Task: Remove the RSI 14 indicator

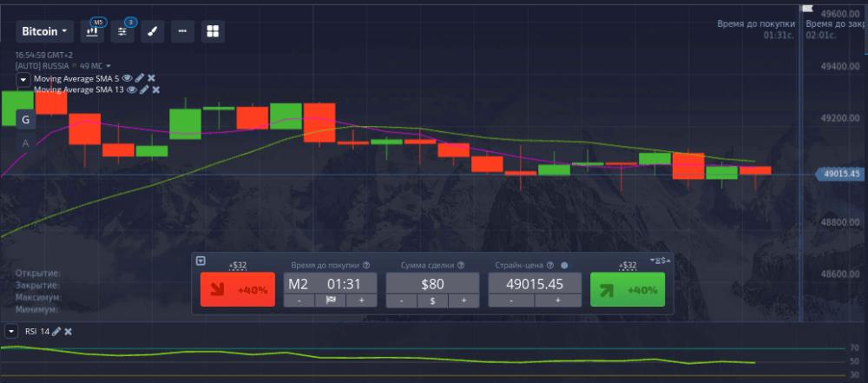Action: pyautogui.click(x=69, y=331)
